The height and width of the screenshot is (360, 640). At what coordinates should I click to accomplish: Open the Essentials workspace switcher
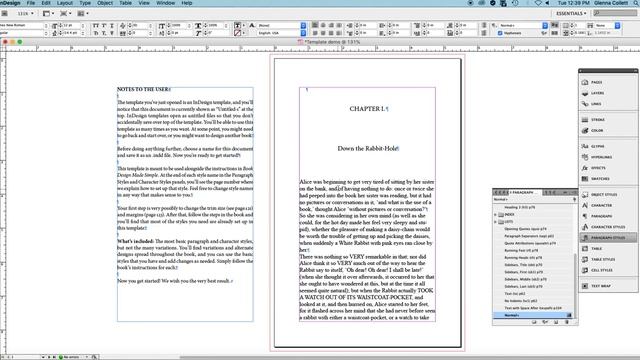pyautogui.click(x=571, y=13)
